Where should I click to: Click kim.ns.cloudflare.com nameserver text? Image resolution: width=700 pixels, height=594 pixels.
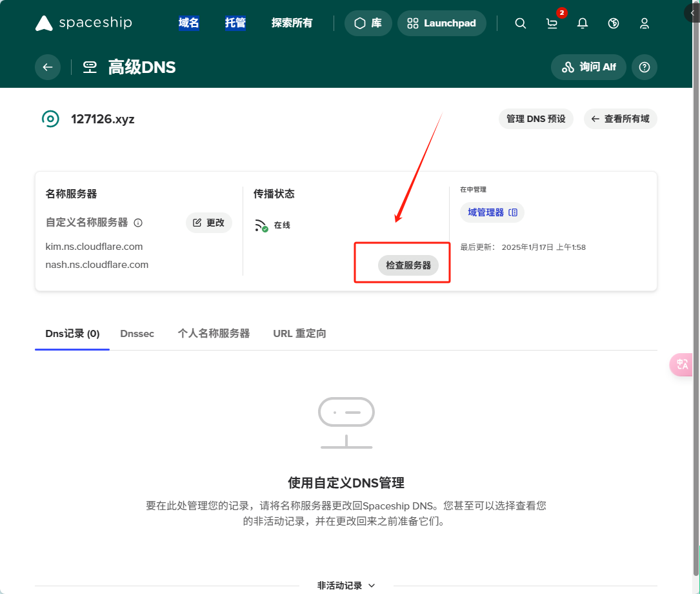94,247
